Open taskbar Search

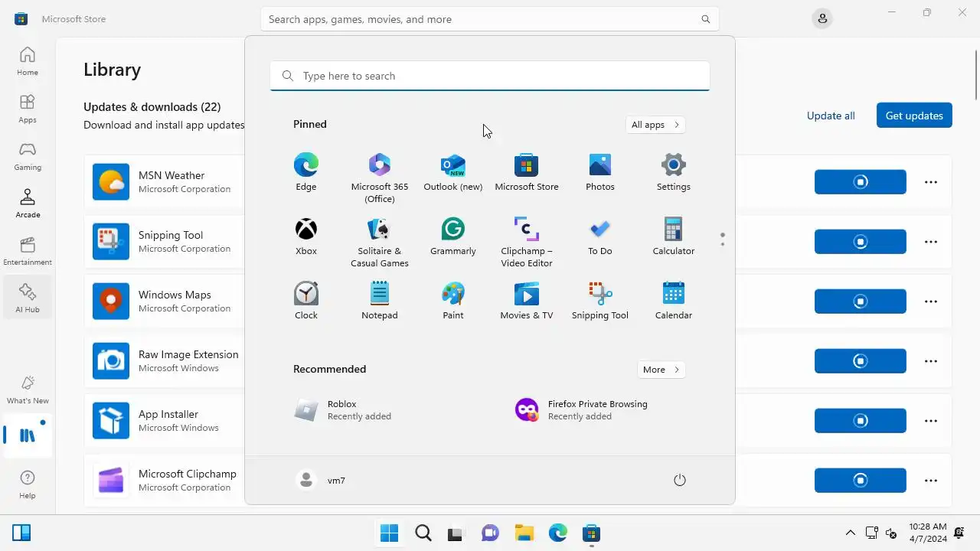423,533
